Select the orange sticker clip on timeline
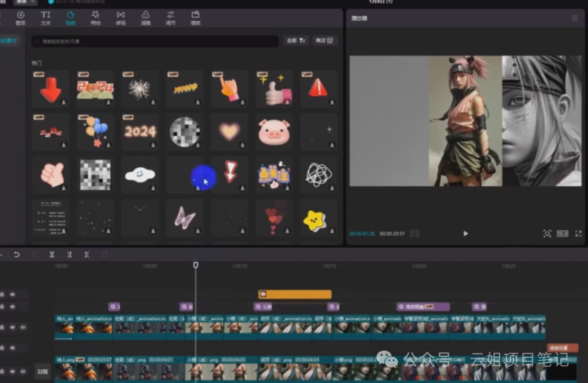The image size is (588, 383). click(295, 294)
